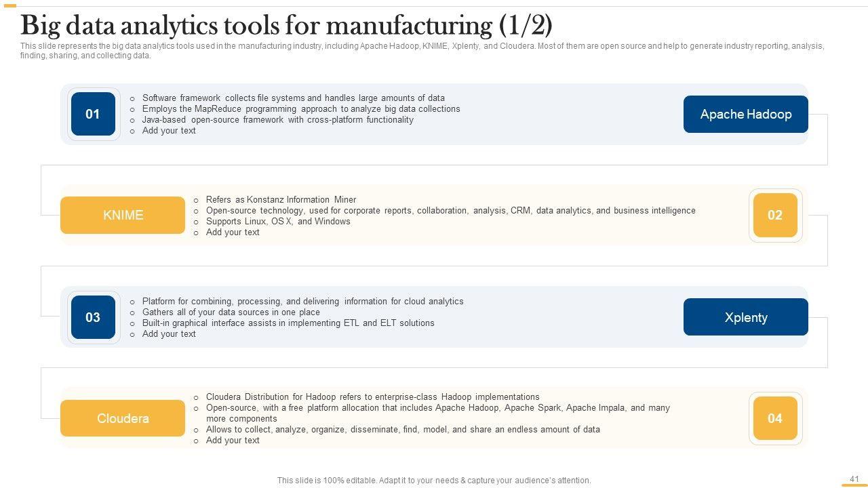The width and height of the screenshot is (868, 488).
Task: Click the slide number 41
Action: click(x=854, y=479)
